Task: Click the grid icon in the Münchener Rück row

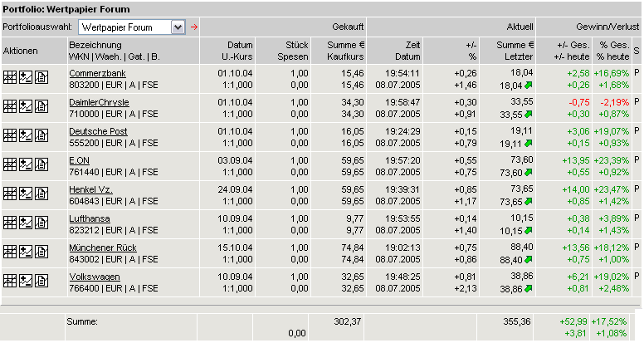Action: tap(10, 252)
